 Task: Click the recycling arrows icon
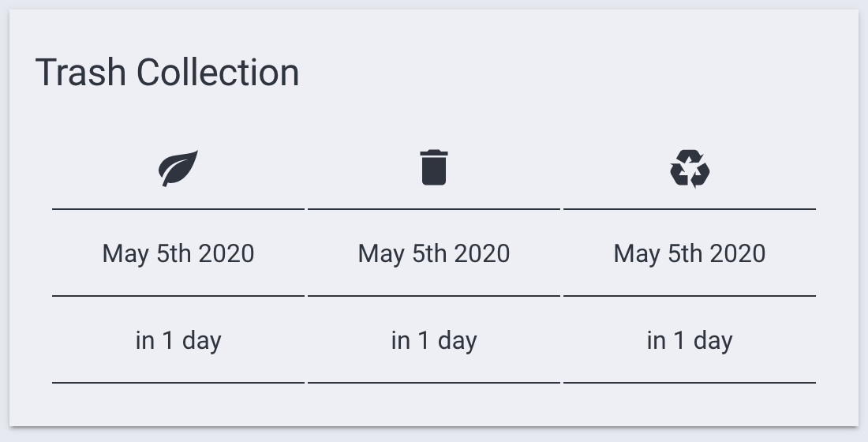690,168
